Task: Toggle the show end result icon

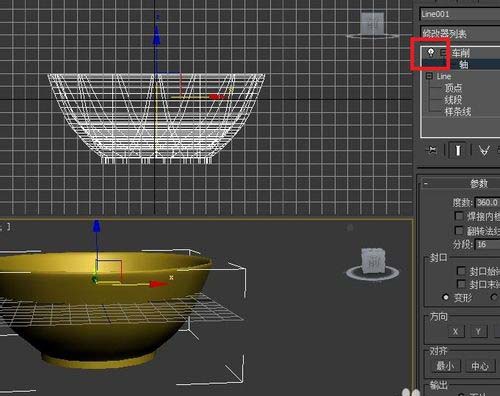Action: tap(458, 150)
